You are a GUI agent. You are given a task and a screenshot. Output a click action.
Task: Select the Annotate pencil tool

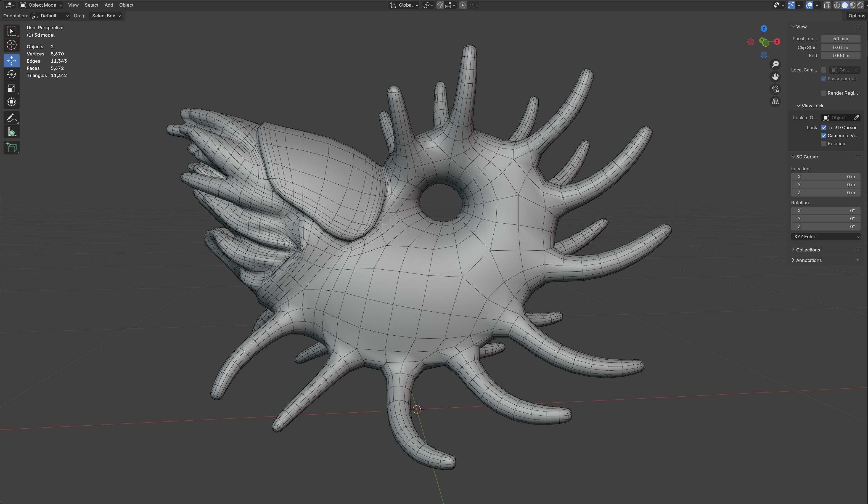11,118
